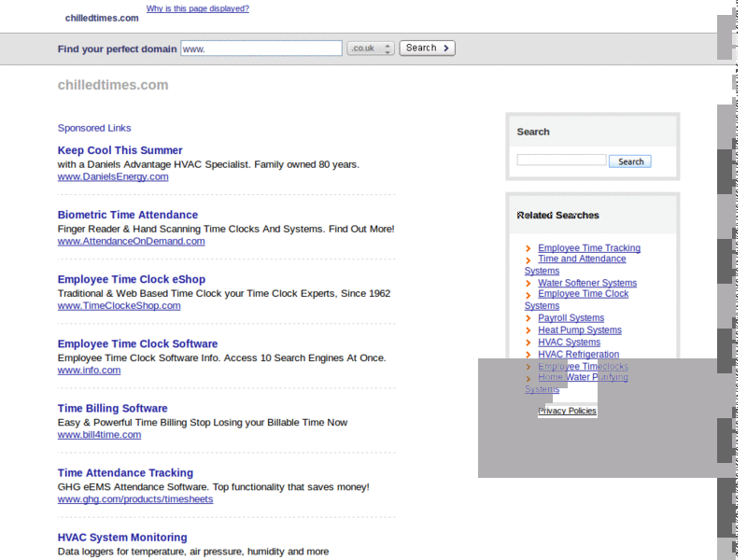
Task: Open 'HVAC Systems' related search
Action: tap(569, 343)
